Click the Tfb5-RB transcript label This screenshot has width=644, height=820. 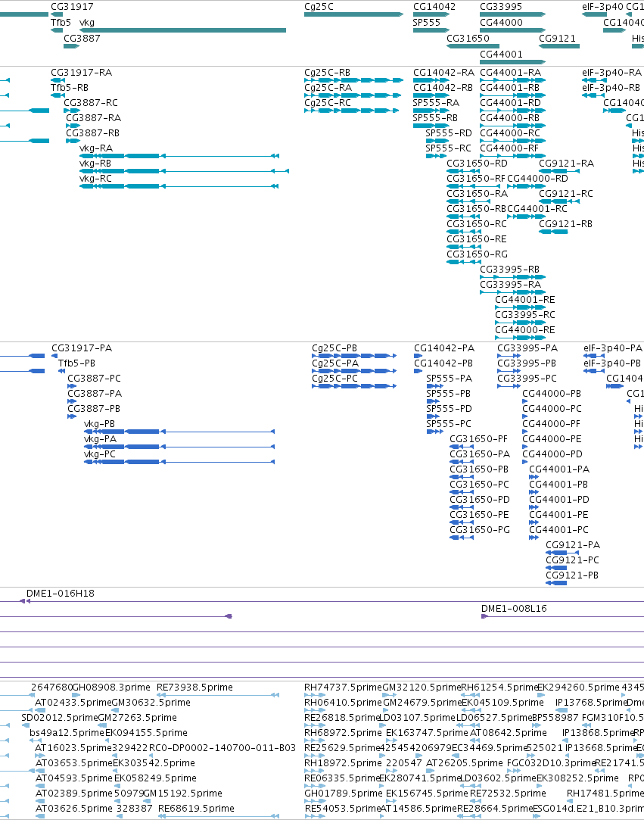[x=70, y=87]
